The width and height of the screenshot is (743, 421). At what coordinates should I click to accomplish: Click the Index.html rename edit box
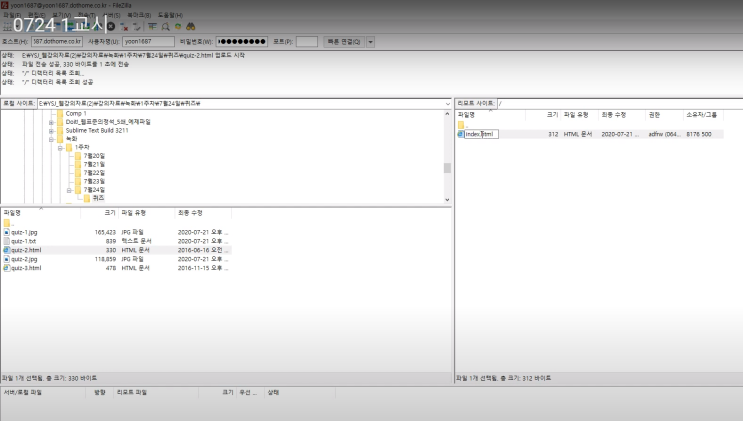tap(481, 134)
